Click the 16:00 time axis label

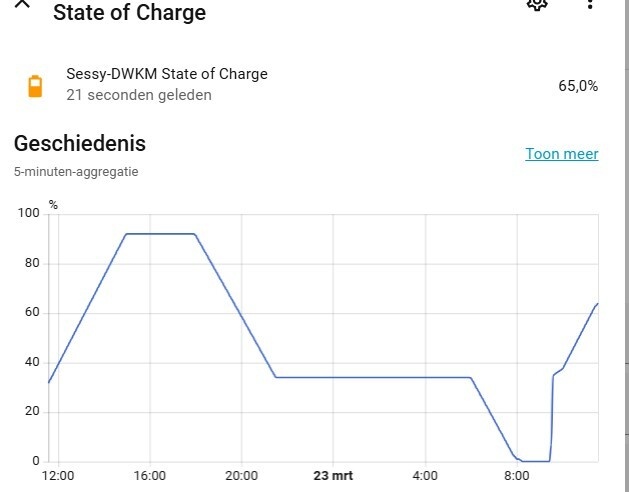pyautogui.click(x=150, y=476)
